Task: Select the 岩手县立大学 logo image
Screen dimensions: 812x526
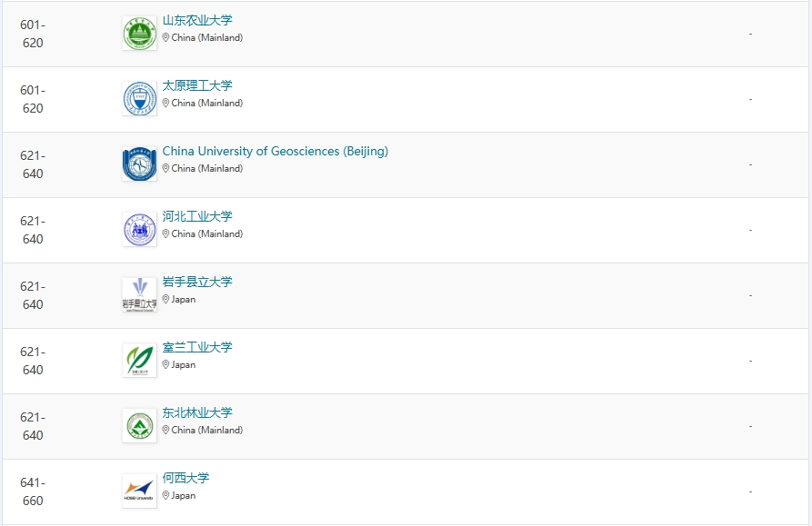Action: click(x=140, y=295)
